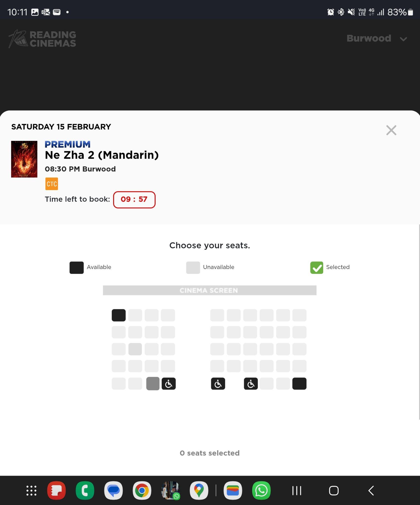The height and width of the screenshot is (505, 420).
Task: Open the app drawer grid
Action: tap(32, 490)
